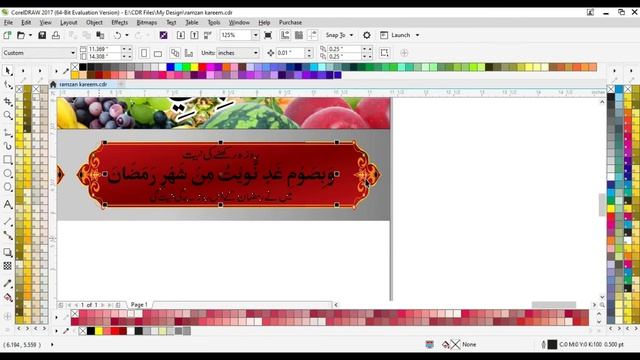Select the Transparency tool
640x360 pixels.
coord(8,266)
